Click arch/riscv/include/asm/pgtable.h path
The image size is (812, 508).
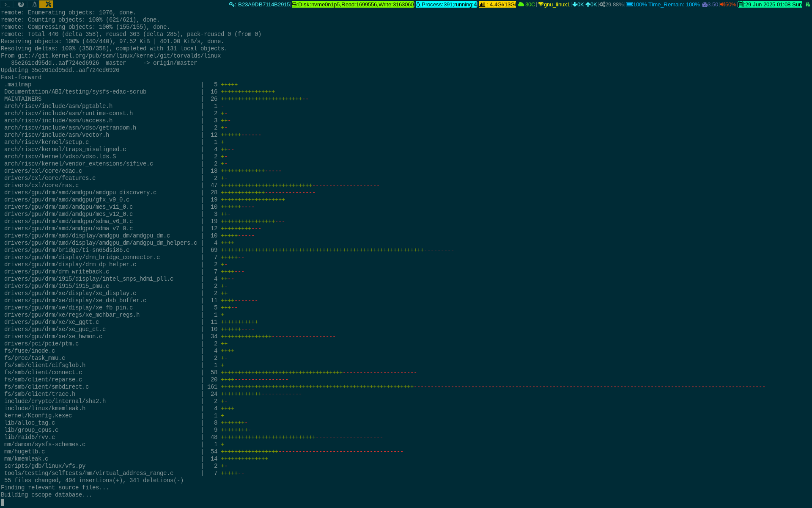tap(58, 106)
